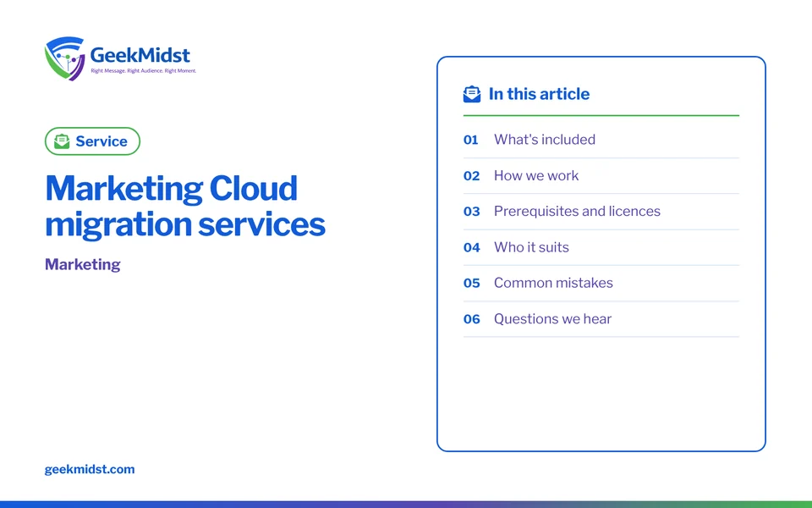Click the 02 item number
Screen dimensions: 812x508
(471, 176)
